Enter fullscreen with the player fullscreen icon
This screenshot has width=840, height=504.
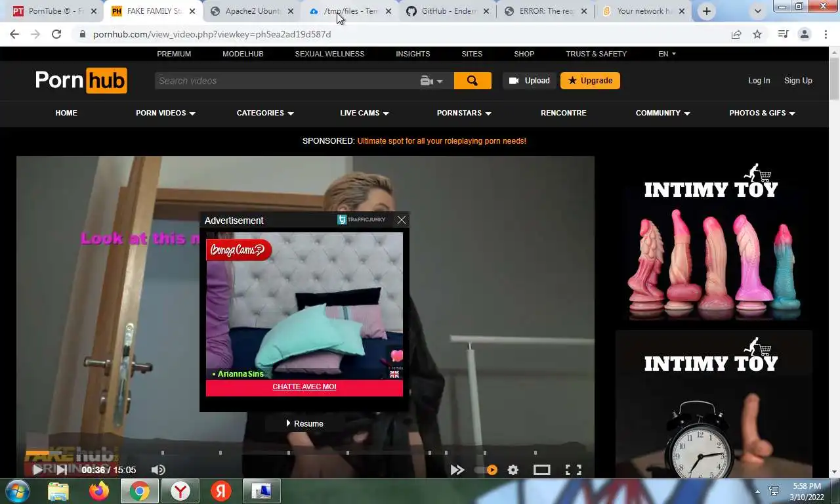574,470
